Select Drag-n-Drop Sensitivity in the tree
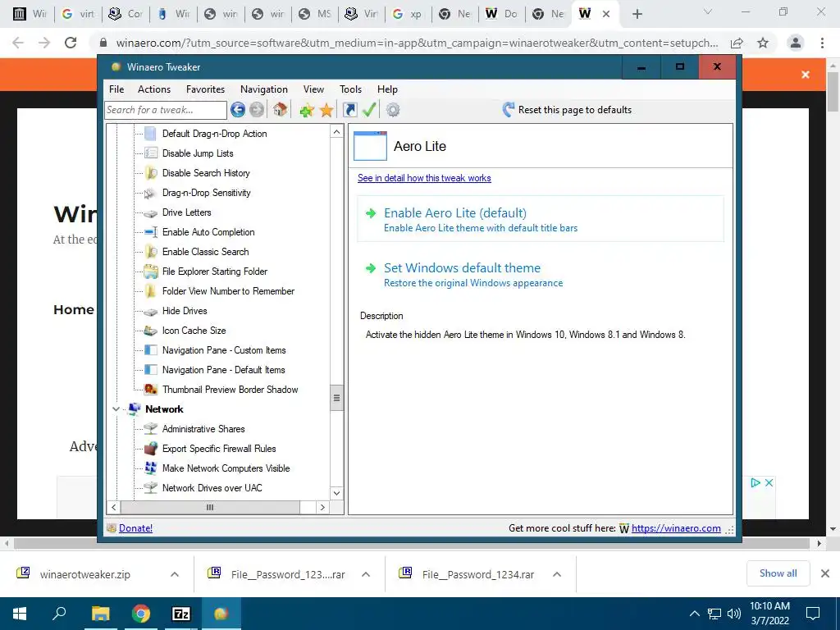840x630 pixels. tap(206, 193)
